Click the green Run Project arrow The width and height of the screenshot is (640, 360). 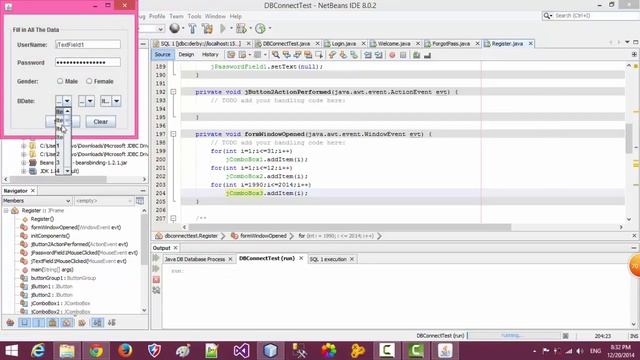223,28
